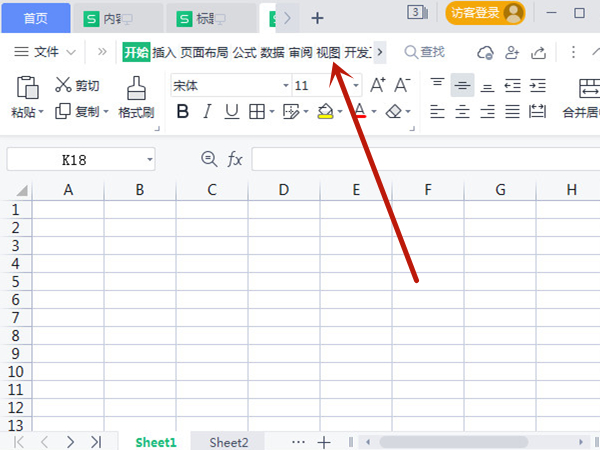Screen dimensions: 600x450
Task: Open the View (视图) ribbon tab
Action: (328, 52)
